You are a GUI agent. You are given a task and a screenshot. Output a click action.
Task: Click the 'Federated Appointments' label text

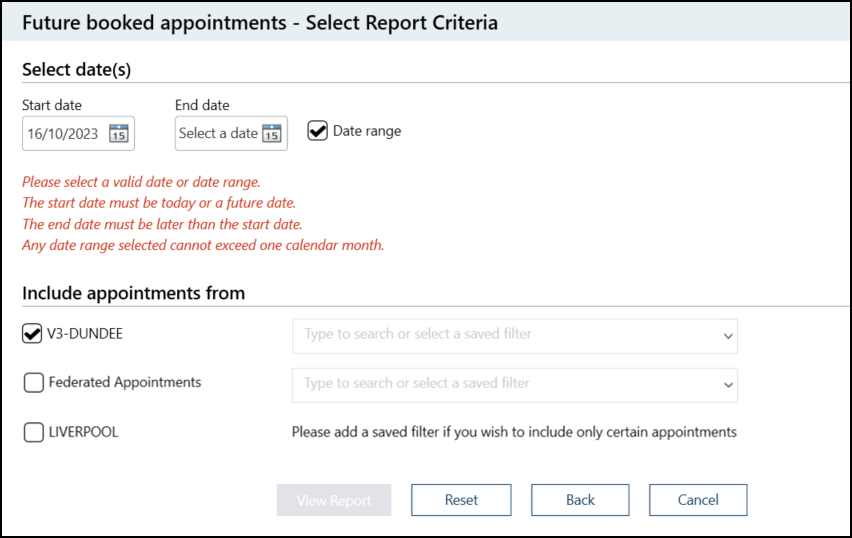click(x=125, y=382)
